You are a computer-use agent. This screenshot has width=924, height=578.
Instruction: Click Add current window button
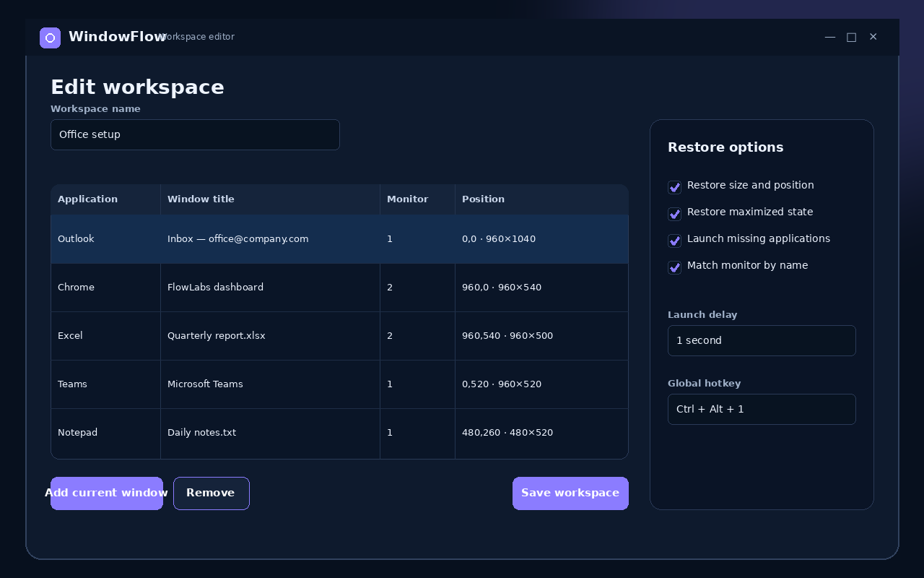click(107, 493)
